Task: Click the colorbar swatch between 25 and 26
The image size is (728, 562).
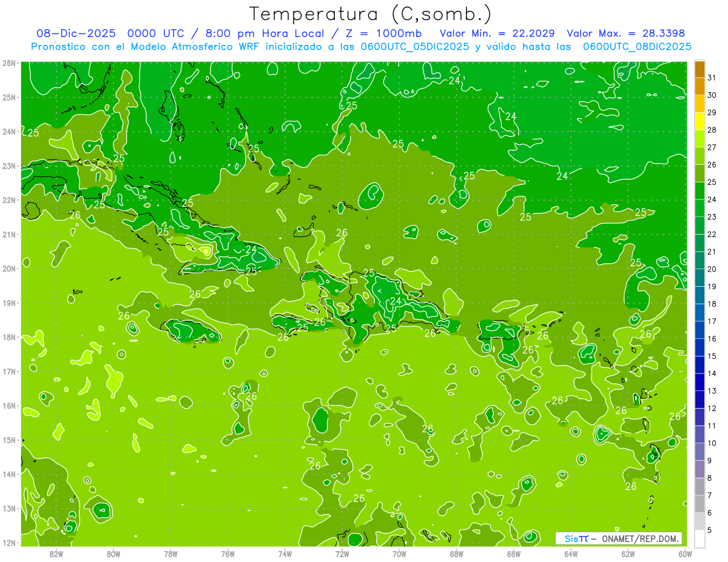Action: [x=699, y=173]
